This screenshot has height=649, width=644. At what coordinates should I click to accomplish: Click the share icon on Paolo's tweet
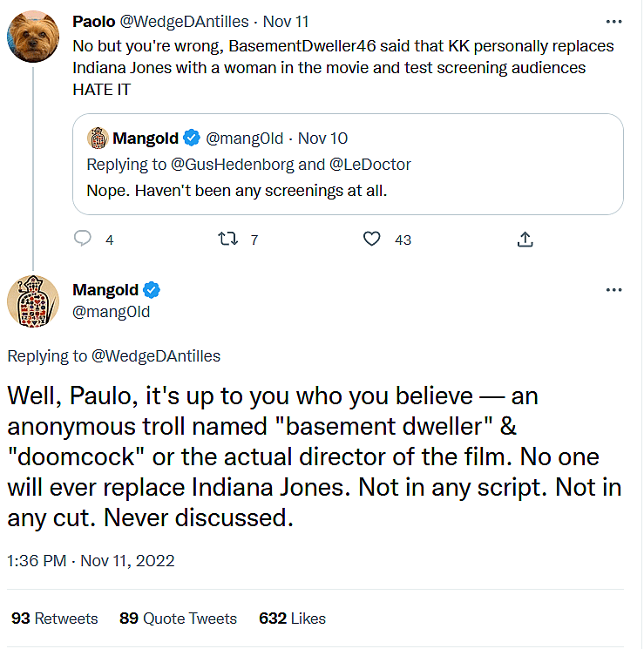525,239
